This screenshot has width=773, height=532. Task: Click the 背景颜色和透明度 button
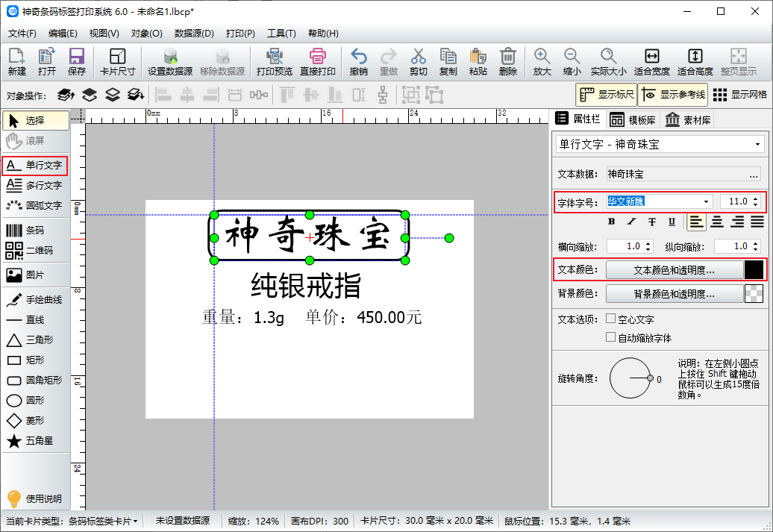point(674,294)
